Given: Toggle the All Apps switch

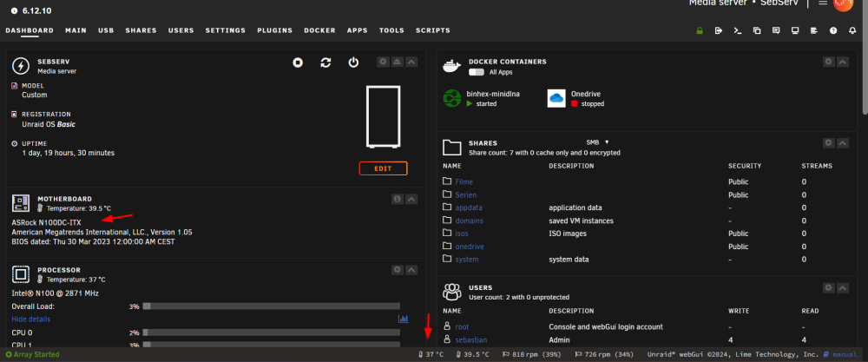Looking at the screenshot, I should point(476,72).
